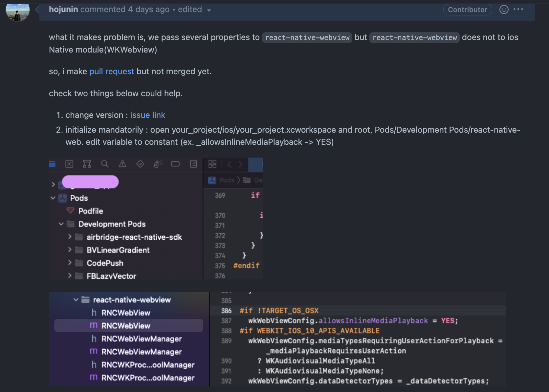Expand the redacted project root item

pos(53,185)
